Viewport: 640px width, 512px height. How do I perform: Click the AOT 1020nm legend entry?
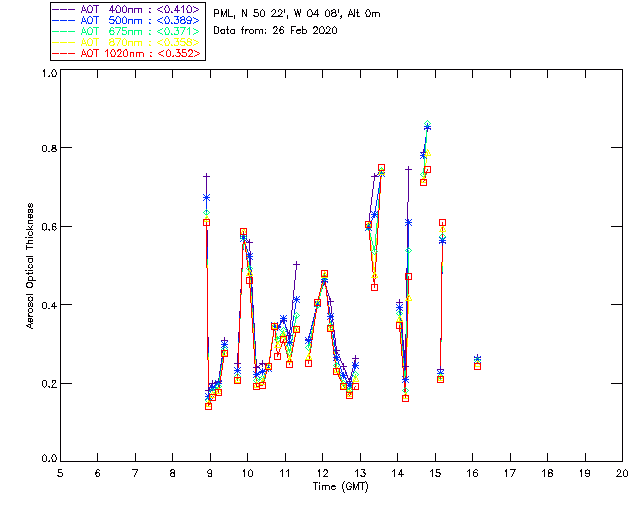coord(126,53)
